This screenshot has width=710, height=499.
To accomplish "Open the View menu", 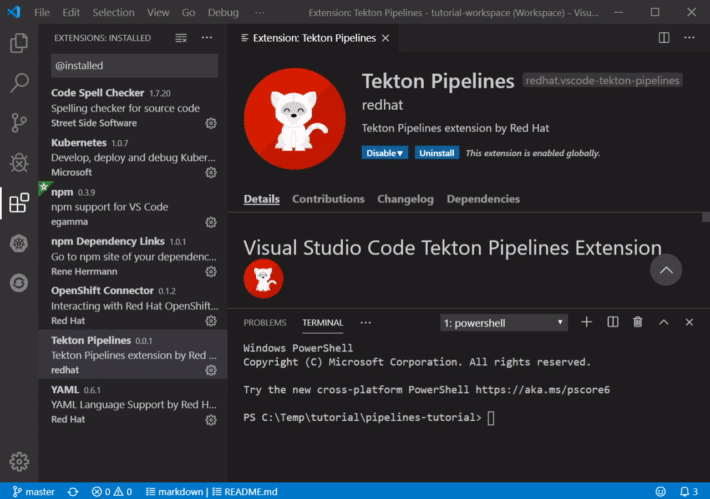I will click(158, 13).
